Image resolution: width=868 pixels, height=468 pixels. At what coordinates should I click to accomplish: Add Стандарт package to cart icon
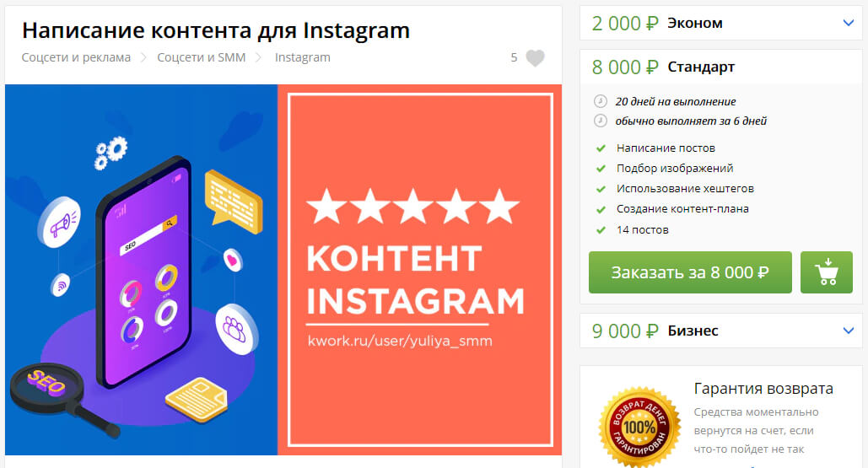coord(827,272)
